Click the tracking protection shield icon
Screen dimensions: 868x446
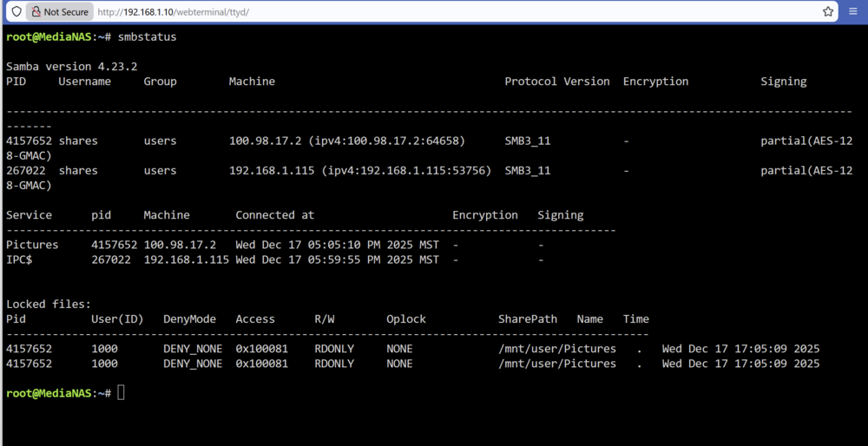(16, 11)
